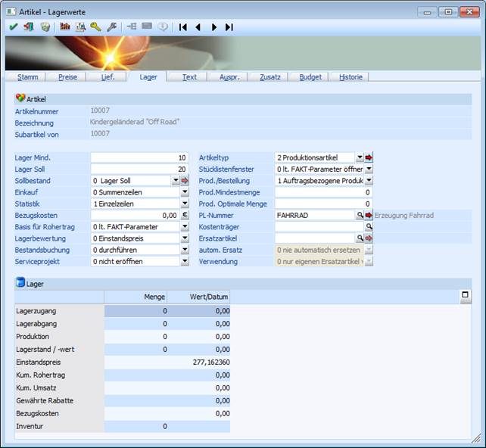Expand the Bestandsbuchung dropdown list
The image size is (486, 448).
(x=185, y=250)
